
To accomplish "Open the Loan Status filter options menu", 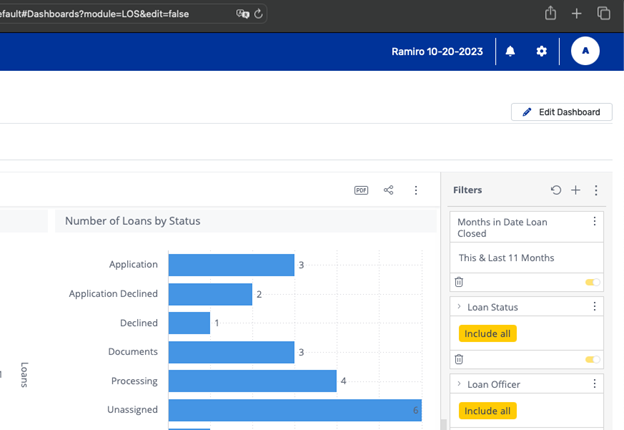I will [x=595, y=307].
